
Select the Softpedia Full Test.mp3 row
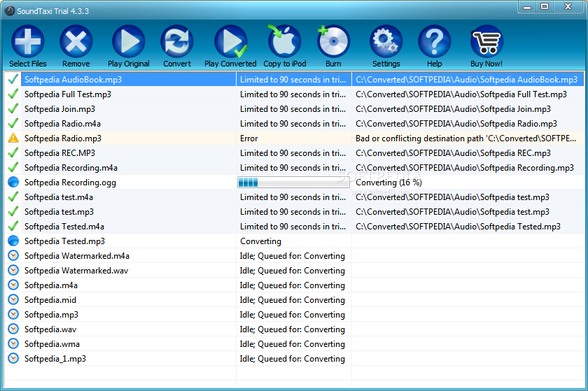click(x=294, y=94)
